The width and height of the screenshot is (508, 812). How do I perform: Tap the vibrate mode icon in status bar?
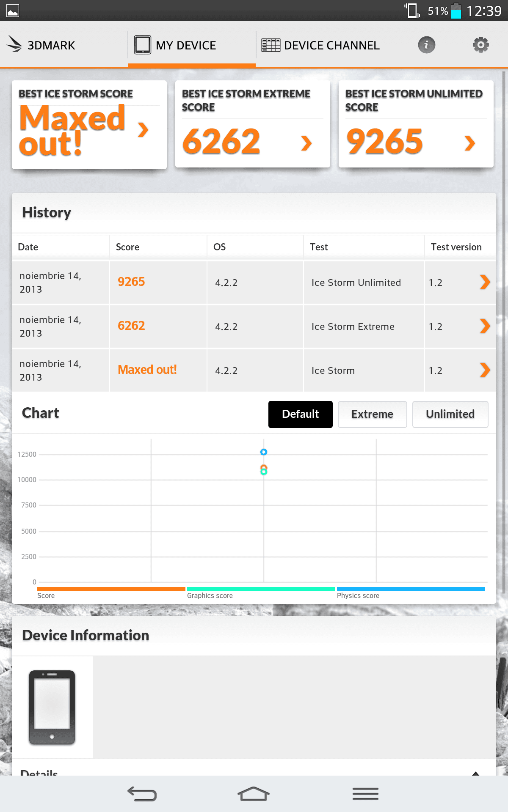[x=412, y=11]
